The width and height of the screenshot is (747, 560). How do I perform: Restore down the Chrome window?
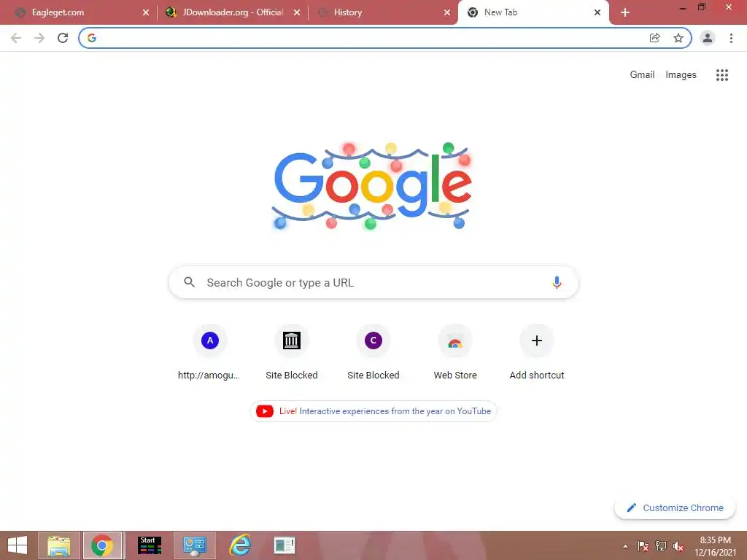point(702,7)
